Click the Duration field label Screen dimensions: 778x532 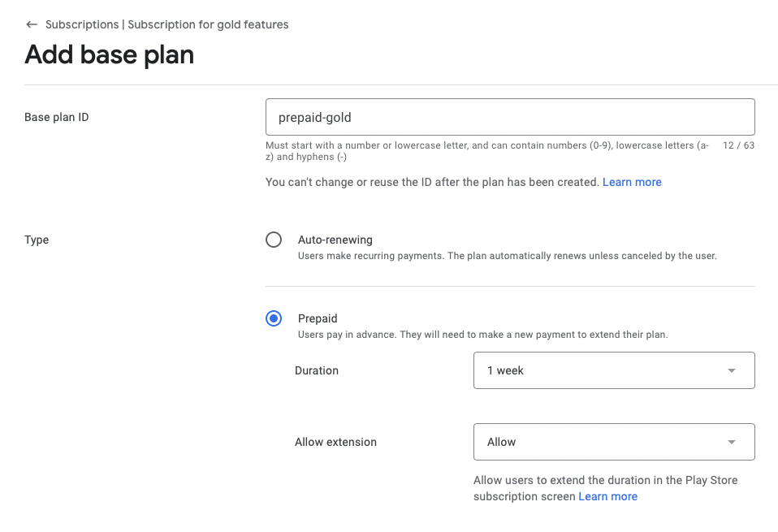[x=317, y=370]
